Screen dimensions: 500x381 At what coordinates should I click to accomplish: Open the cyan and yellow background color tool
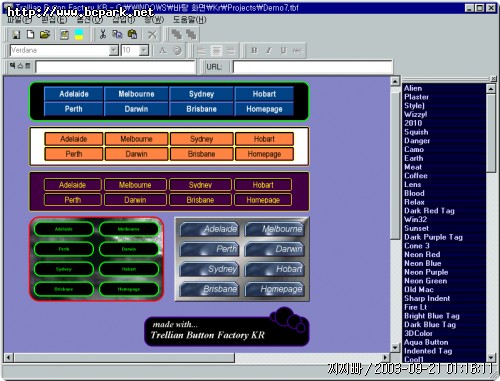point(79,34)
